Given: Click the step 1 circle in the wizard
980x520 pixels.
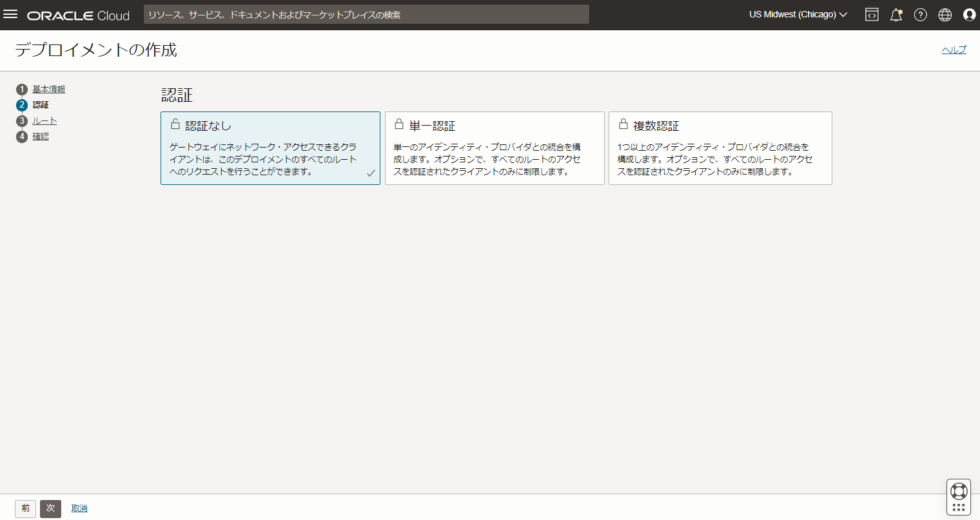Looking at the screenshot, I should [x=22, y=90].
